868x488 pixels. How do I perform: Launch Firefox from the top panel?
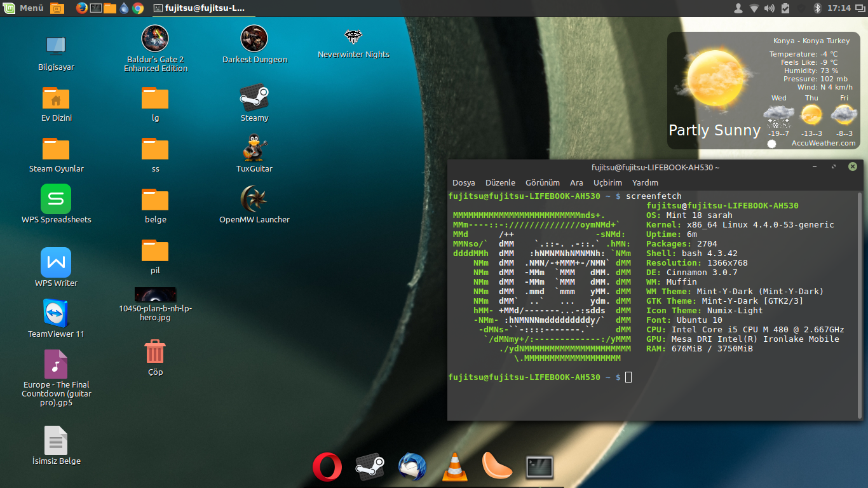(x=82, y=8)
